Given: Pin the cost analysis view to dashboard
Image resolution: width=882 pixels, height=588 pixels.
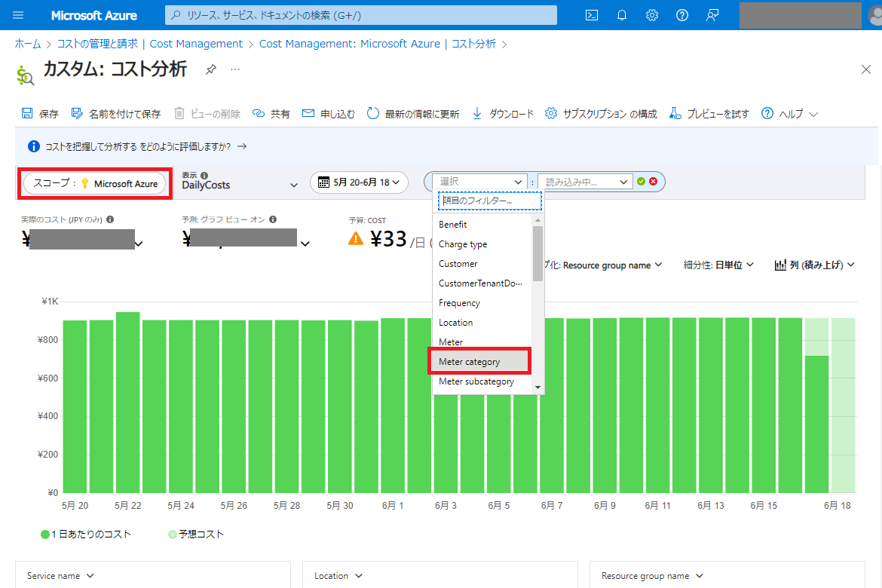Looking at the screenshot, I should [211, 69].
